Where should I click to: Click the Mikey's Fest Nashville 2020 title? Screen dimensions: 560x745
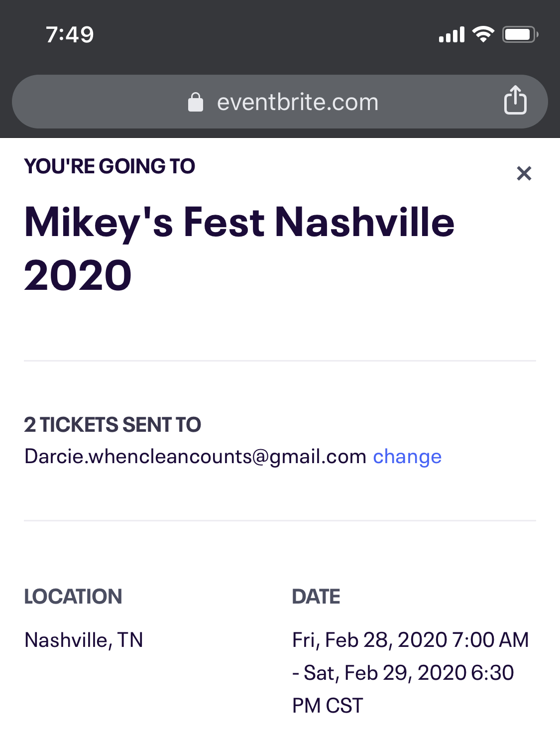click(x=239, y=222)
